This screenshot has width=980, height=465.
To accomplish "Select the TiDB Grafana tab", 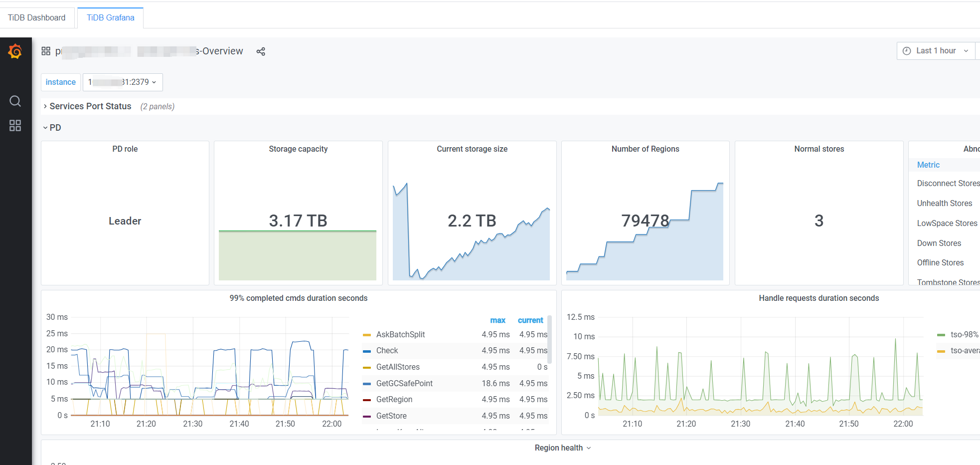I will click(110, 17).
